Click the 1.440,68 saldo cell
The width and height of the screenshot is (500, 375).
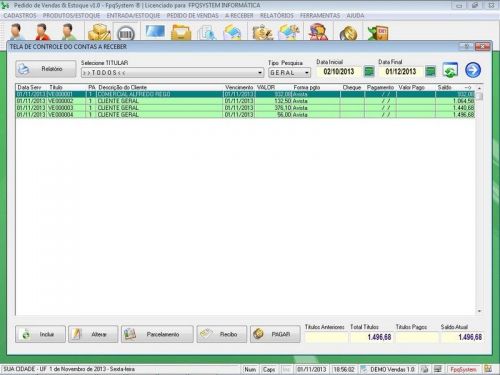pyautogui.click(x=455, y=108)
